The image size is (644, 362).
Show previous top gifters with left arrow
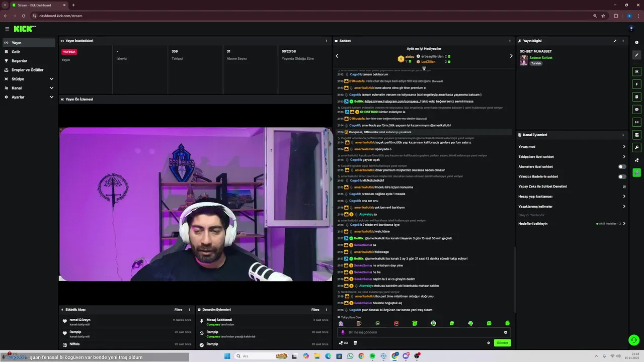coord(337,56)
